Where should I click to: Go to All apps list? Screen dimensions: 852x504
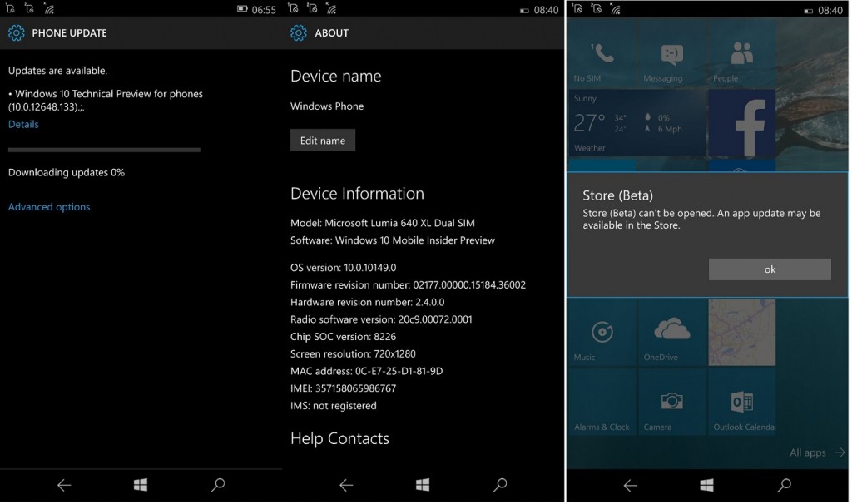point(817,452)
